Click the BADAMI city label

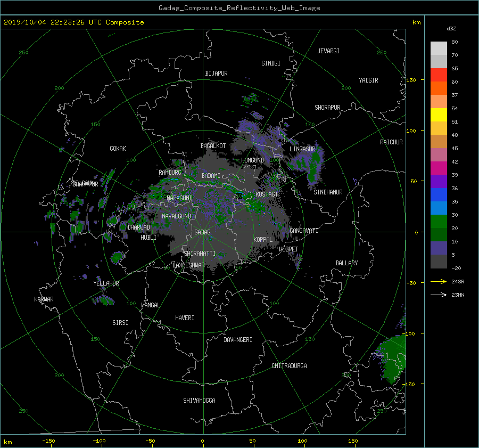coord(211,176)
